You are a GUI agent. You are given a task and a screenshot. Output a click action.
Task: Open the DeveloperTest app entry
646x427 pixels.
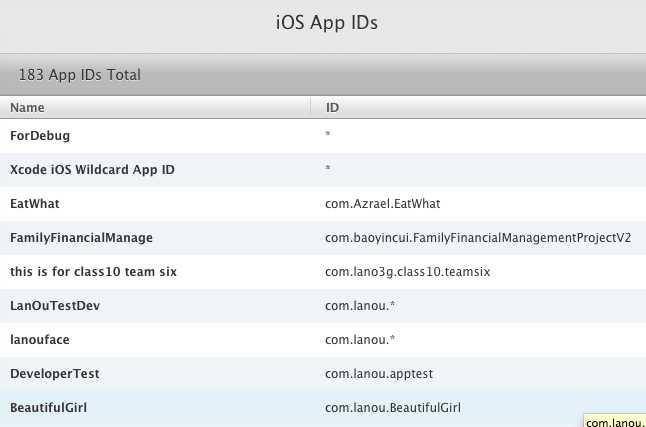[55, 373]
